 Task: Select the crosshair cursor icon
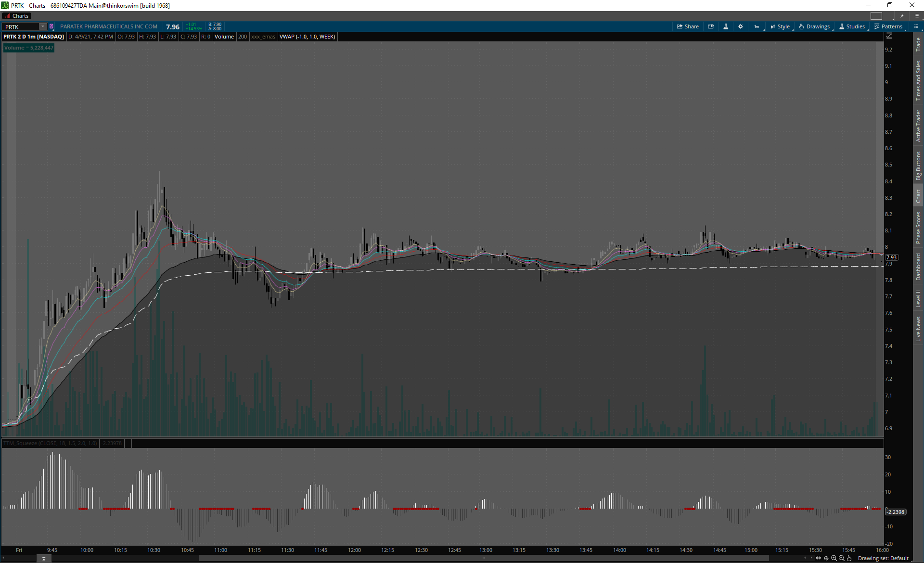tap(826, 558)
